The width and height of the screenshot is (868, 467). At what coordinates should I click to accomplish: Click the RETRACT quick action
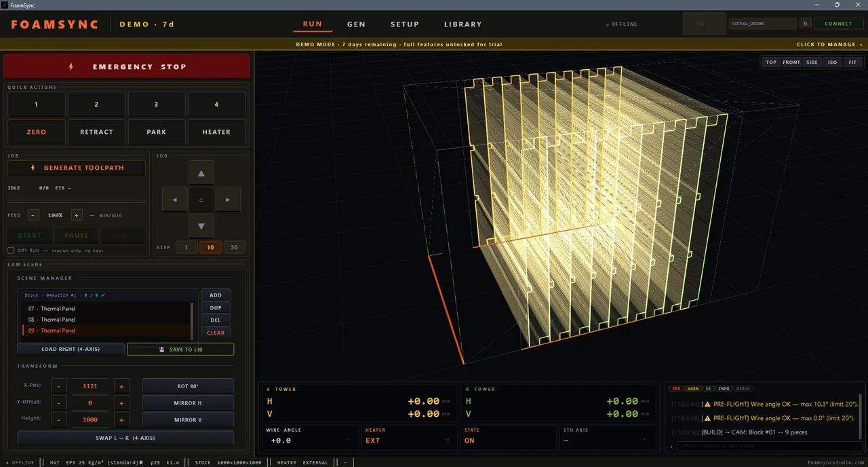coord(96,132)
